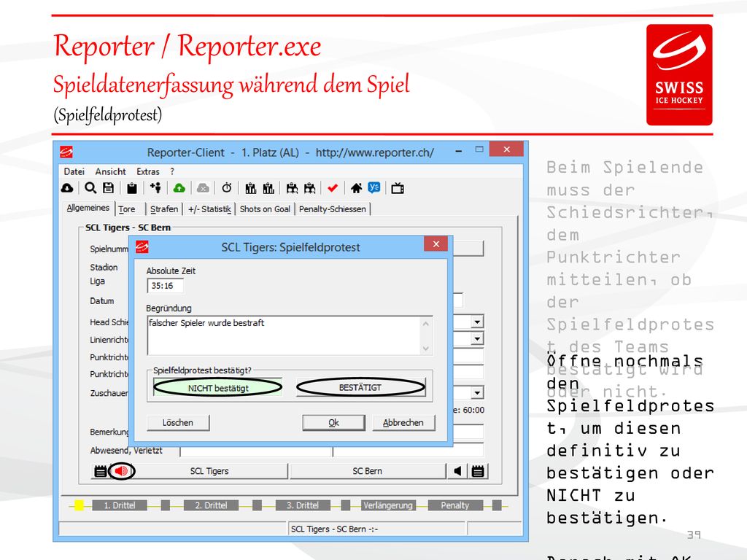The width and height of the screenshot is (747, 560).
Task: Click the first Abwesend, Verletzt input field
Action: point(256,451)
